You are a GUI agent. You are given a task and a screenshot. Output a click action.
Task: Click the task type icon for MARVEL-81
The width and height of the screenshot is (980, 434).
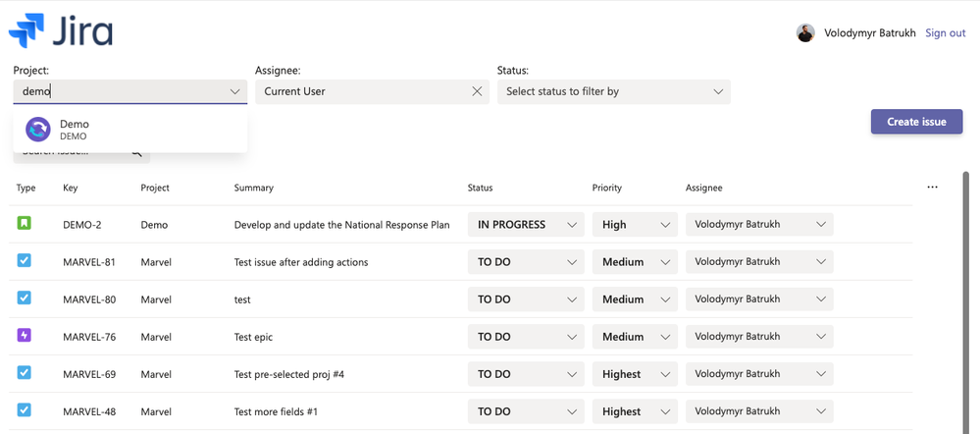pos(25,261)
